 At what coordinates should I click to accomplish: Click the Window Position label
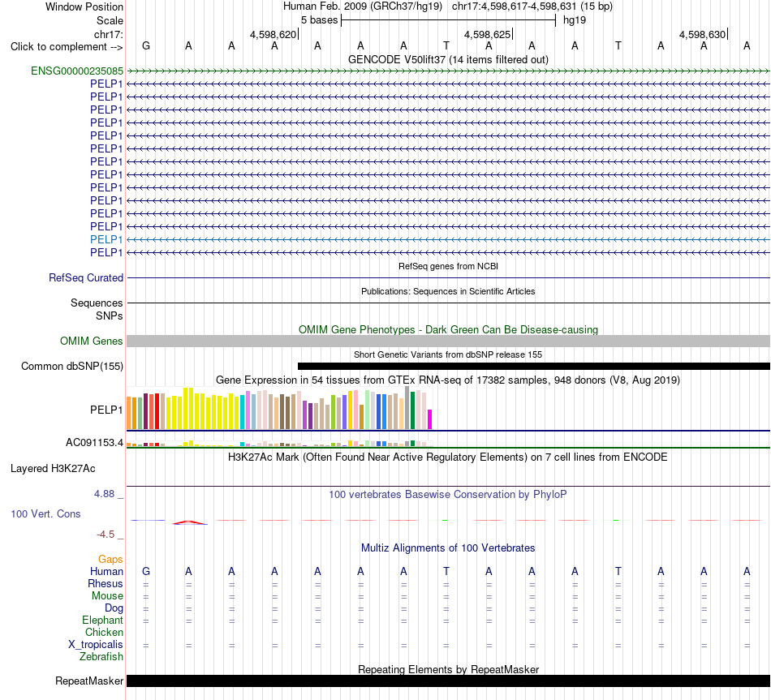pos(84,6)
